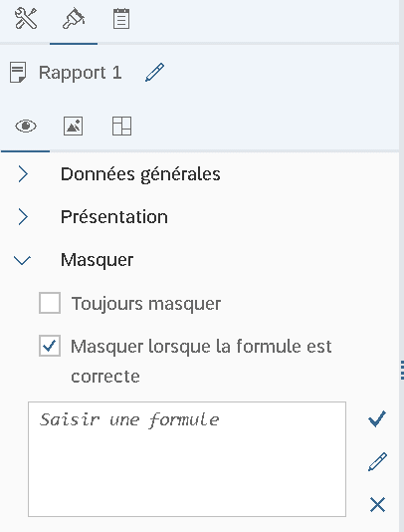The image size is (404, 532).
Task: Click the Rapport 1 title label
Action: point(80,73)
